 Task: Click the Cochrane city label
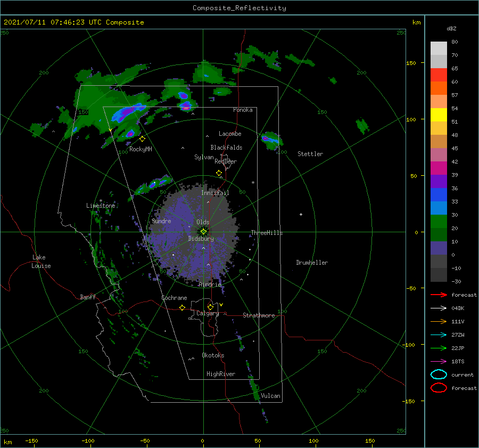point(174,298)
